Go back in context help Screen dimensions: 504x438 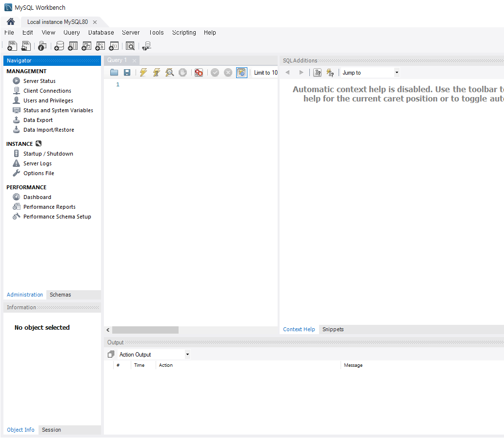[288, 73]
